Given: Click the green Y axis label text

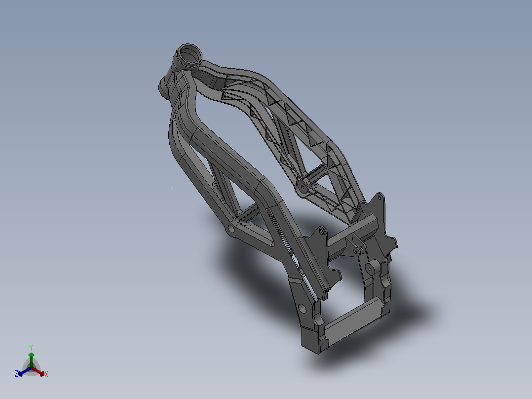Looking at the screenshot, I should (x=31, y=346).
